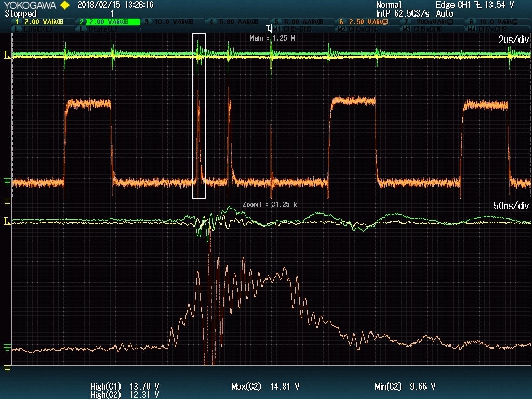Screen dimensions: 532x399
Task: Click the Zoom1 : 31.25 k label
Action: [270, 204]
